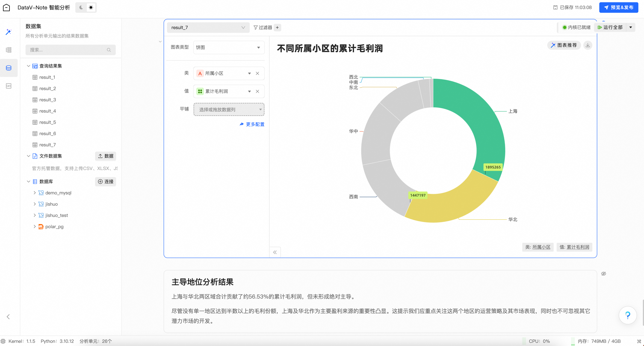Open the DataV-Note home icon
This screenshot has width=644, height=346.
point(6,8)
